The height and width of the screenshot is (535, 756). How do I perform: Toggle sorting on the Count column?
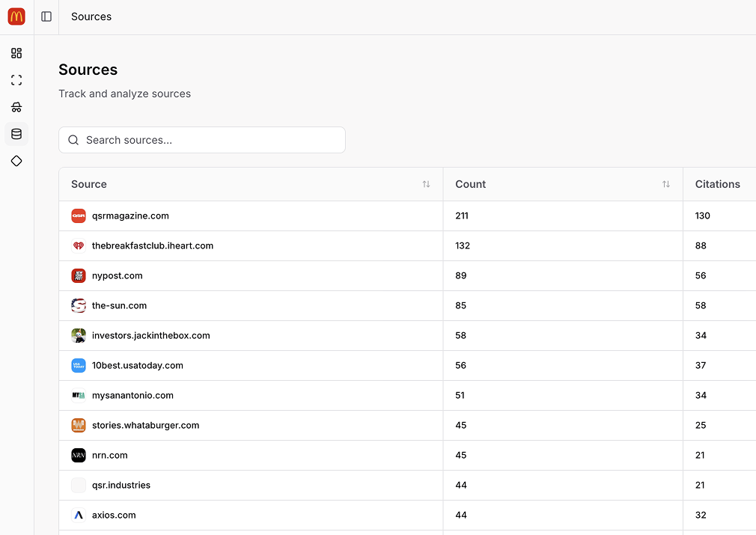pos(665,184)
